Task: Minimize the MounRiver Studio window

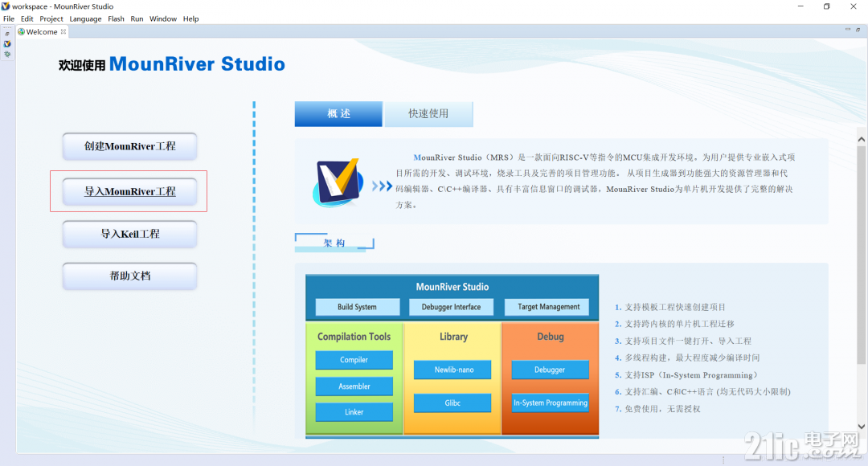Action: (x=800, y=6)
